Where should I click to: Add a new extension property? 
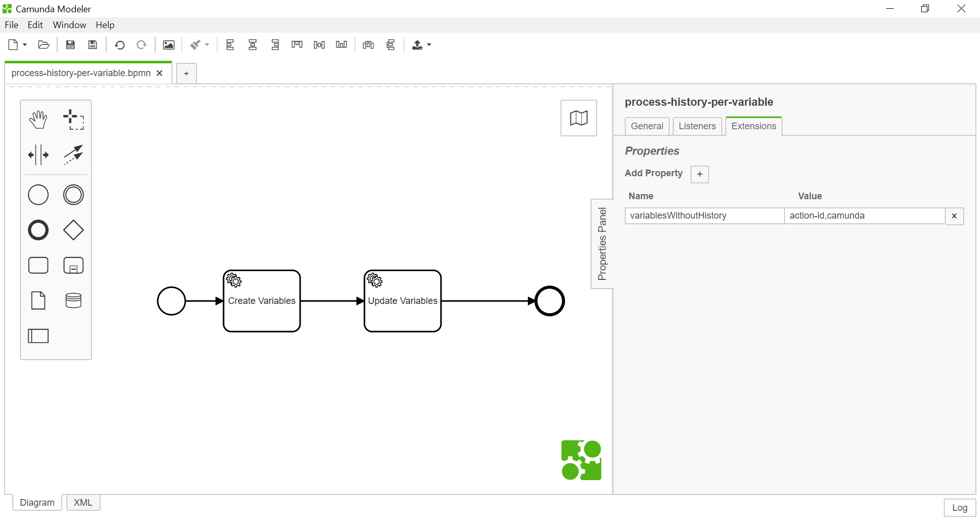click(x=700, y=174)
